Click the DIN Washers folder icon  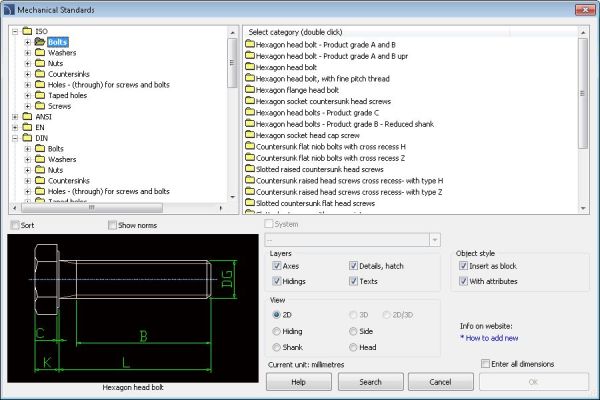pyautogui.click(x=40, y=159)
